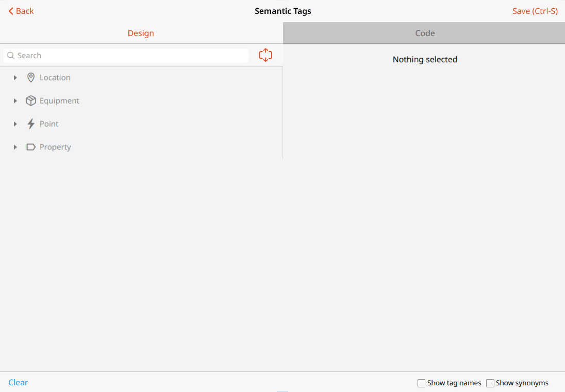565x392 pixels.
Task: Enable the Show synonyms checkbox
Action: [490, 383]
